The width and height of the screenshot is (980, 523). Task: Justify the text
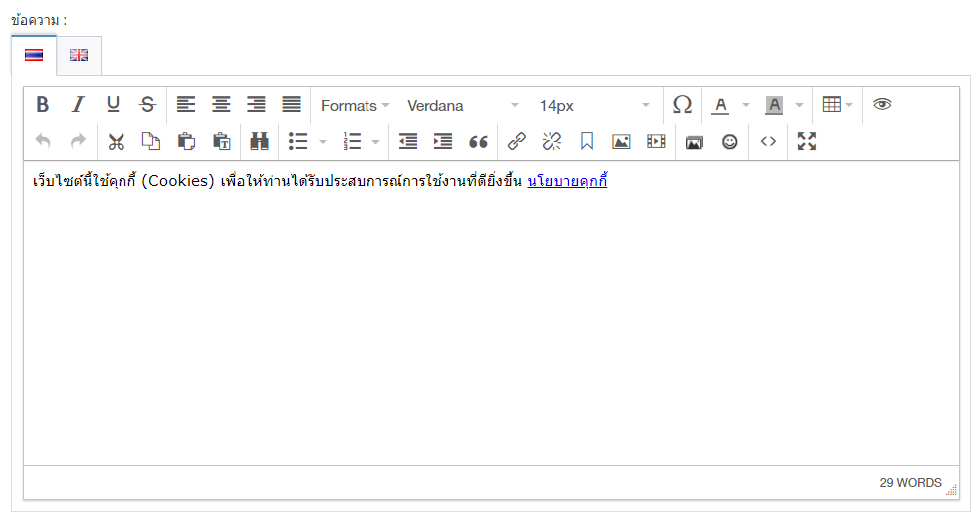(x=291, y=105)
